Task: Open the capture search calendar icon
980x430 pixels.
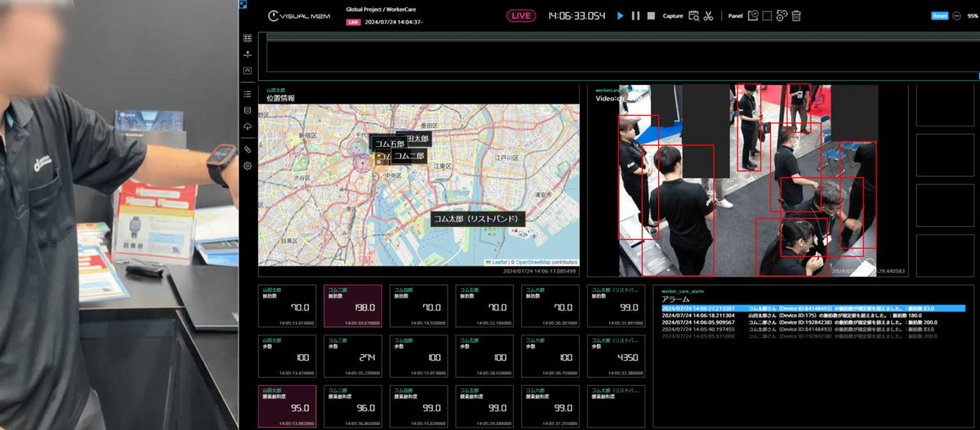Action: [693, 16]
